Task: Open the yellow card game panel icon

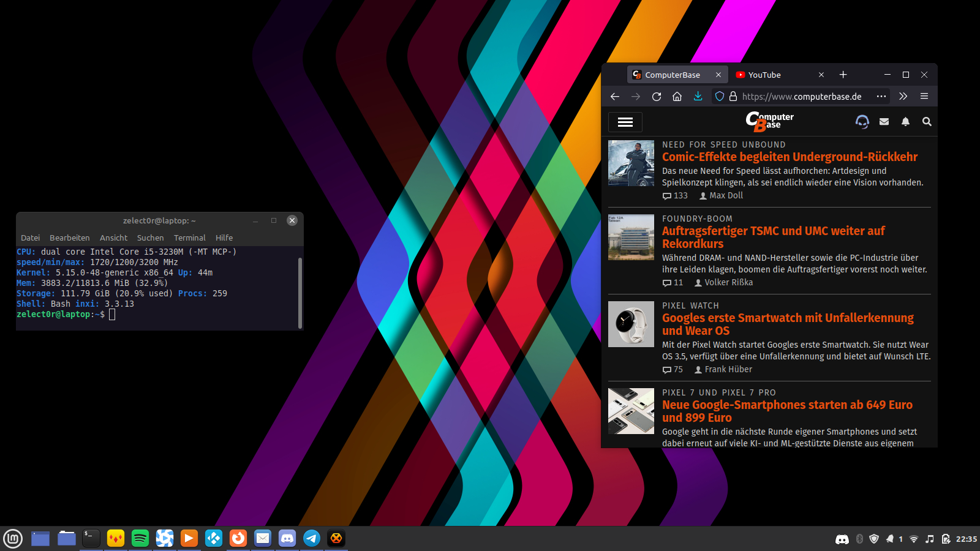Action: click(x=116, y=539)
